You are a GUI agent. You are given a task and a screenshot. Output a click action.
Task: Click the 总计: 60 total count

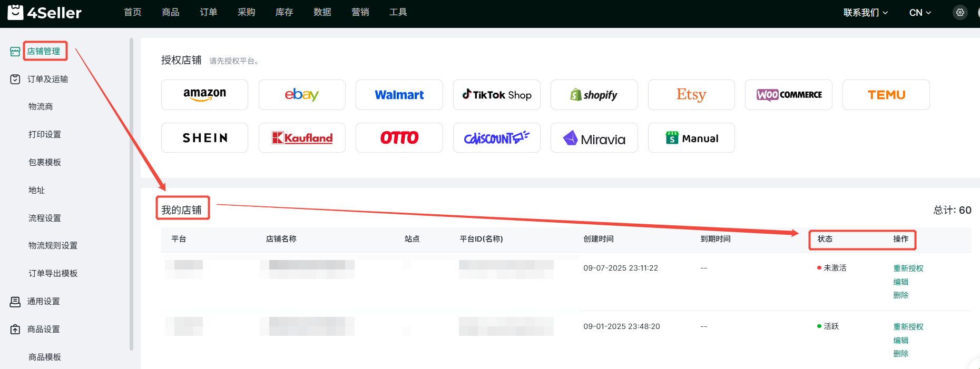point(952,210)
